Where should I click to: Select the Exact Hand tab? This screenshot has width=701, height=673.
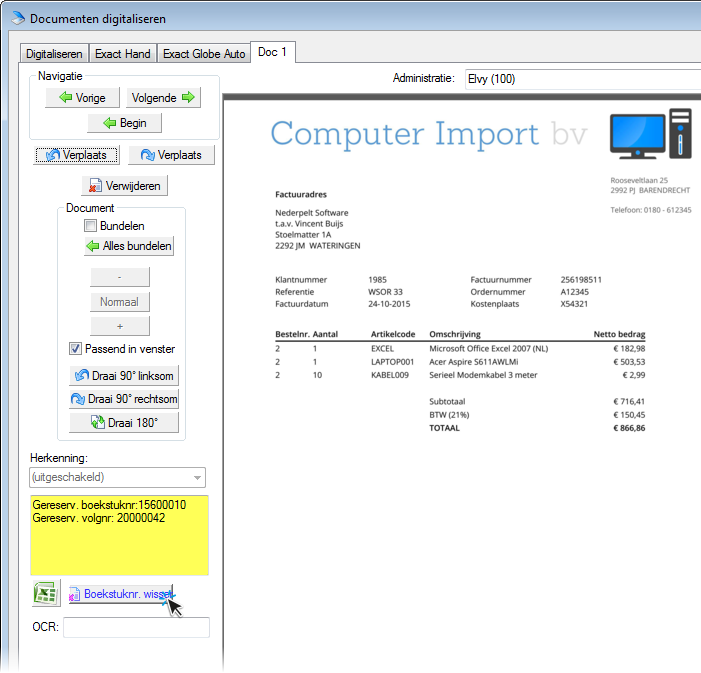[x=123, y=53]
